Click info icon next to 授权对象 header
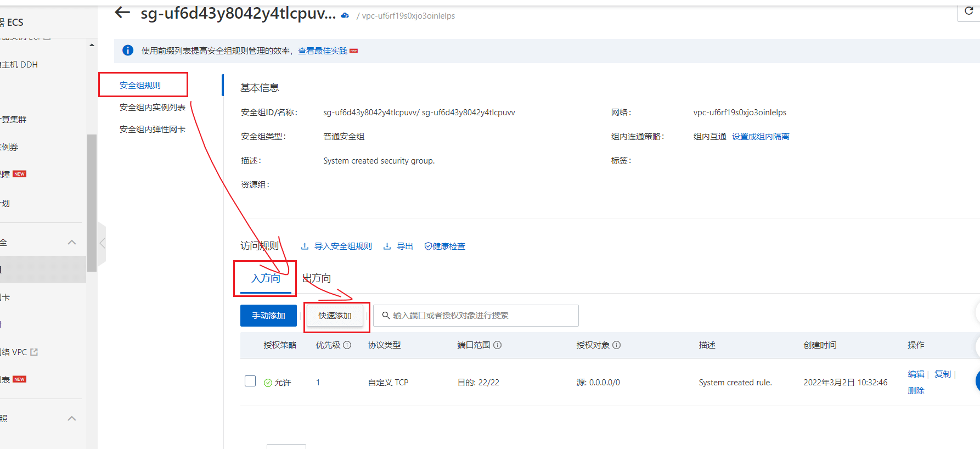This screenshot has height=449, width=980. point(616,345)
